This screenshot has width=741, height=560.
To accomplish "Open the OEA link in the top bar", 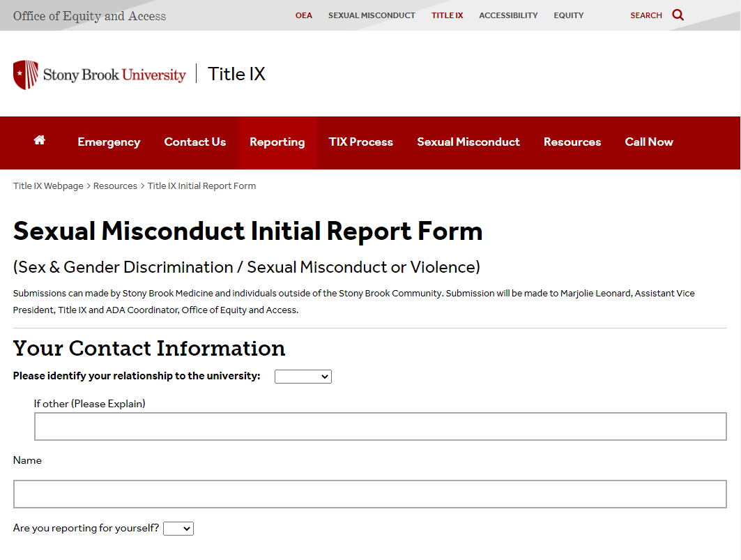I will (303, 15).
